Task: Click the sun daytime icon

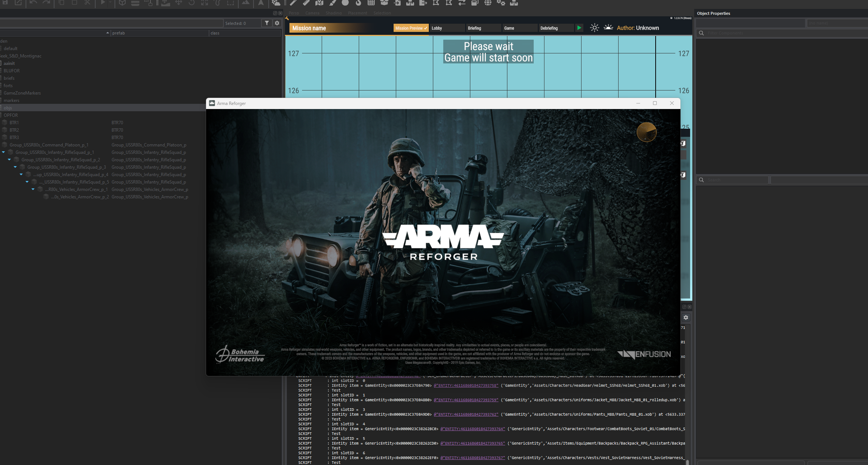Action: click(594, 28)
